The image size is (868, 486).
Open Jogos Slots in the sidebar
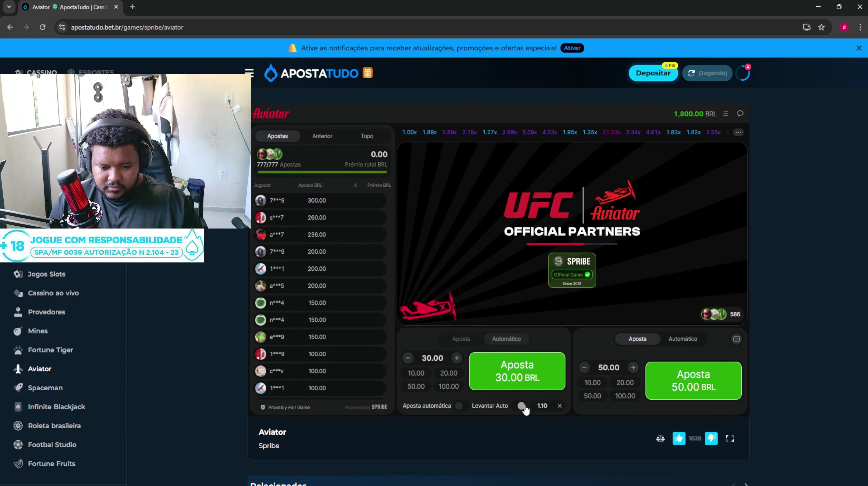point(39,274)
